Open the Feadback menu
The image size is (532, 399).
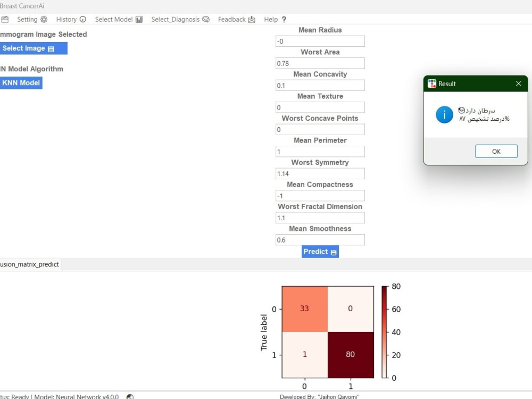pyautogui.click(x=237, y=19)
